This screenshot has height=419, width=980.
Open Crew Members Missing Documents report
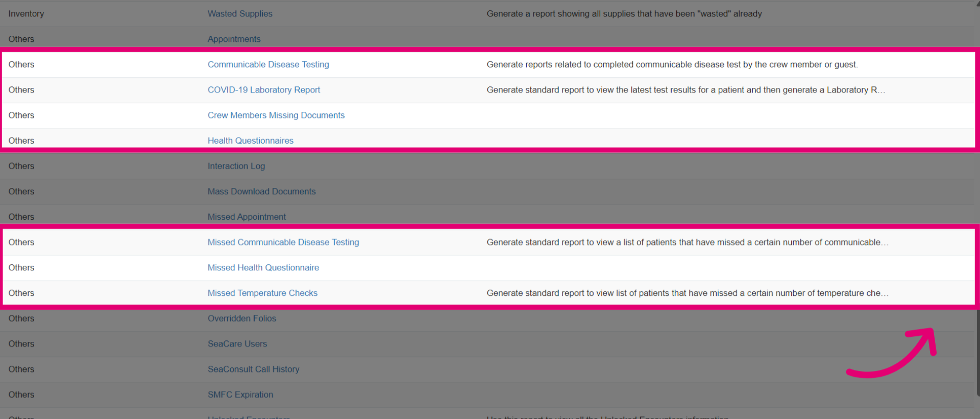tap(276, 115)
